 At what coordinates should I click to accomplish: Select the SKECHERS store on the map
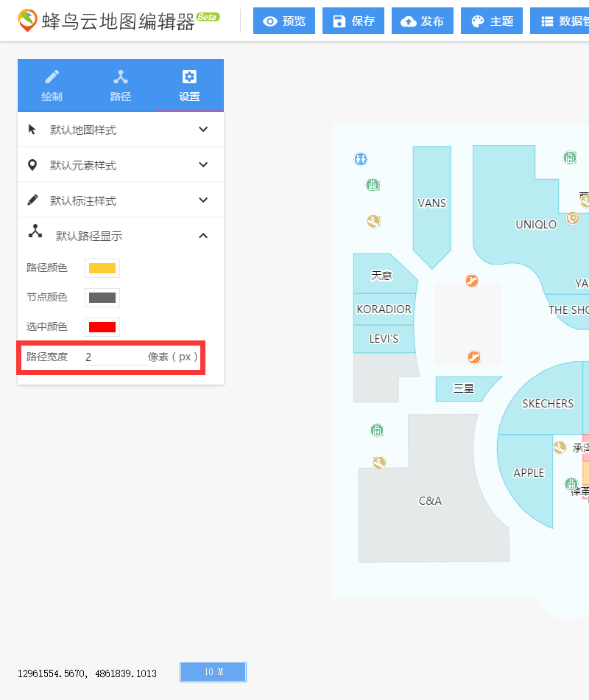548,404
